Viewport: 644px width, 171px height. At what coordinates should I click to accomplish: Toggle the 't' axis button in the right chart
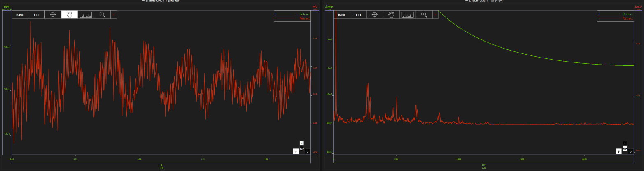coord(619,151)
